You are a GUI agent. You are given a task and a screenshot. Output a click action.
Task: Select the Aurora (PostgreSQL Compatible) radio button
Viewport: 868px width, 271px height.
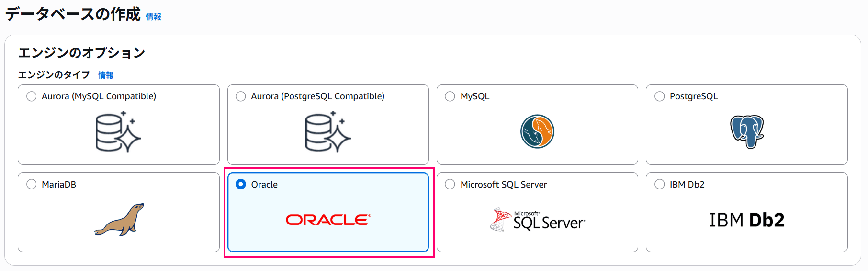pos(241,96)
